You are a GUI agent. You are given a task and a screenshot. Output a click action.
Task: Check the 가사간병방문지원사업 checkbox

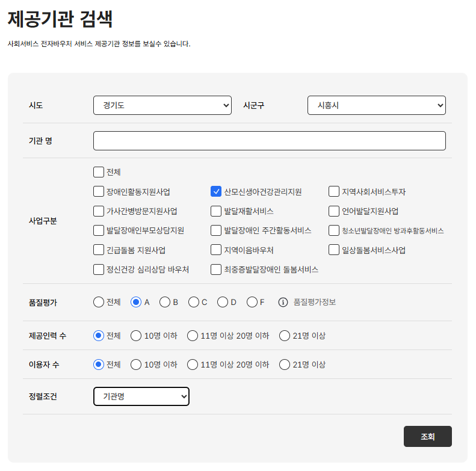click(99, 211)
